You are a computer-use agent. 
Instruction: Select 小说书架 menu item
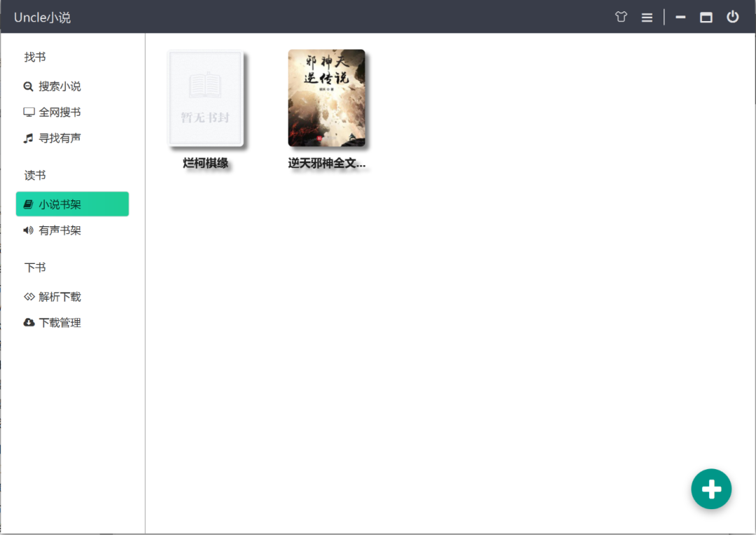click(x=72, y=204)
